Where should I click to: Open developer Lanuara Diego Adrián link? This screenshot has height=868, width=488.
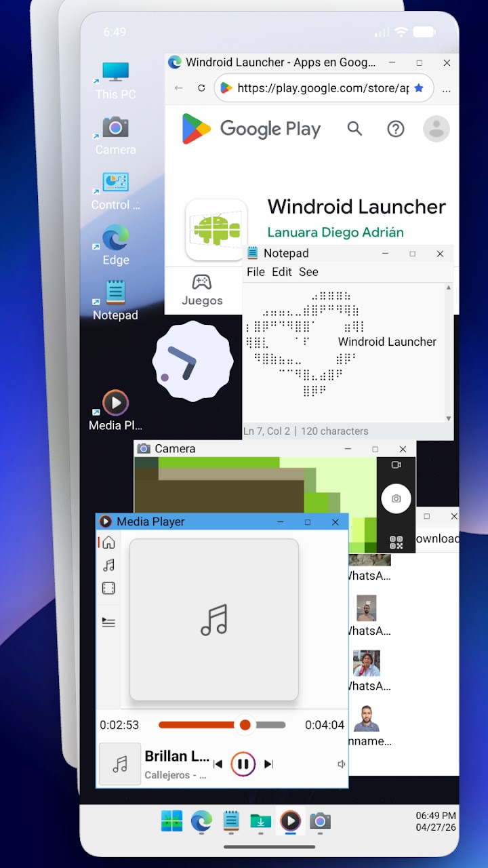click(335, 233)
